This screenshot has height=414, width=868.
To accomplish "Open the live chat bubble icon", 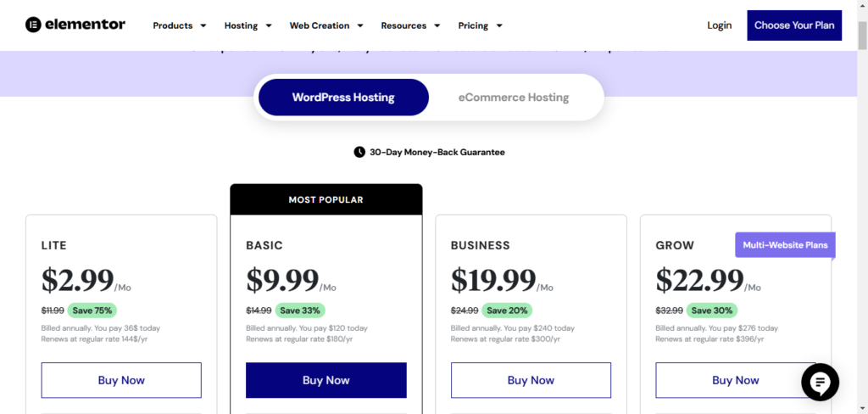I will (821, 383).
